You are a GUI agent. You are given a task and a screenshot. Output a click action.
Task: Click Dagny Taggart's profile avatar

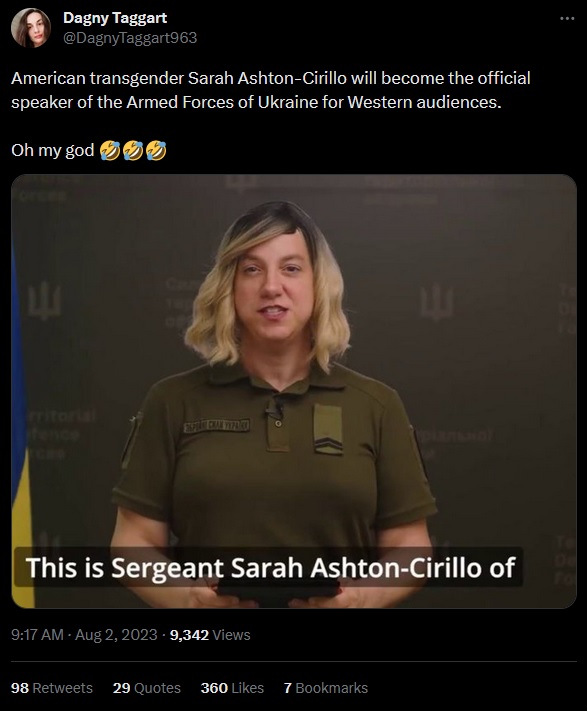point(31,28)
